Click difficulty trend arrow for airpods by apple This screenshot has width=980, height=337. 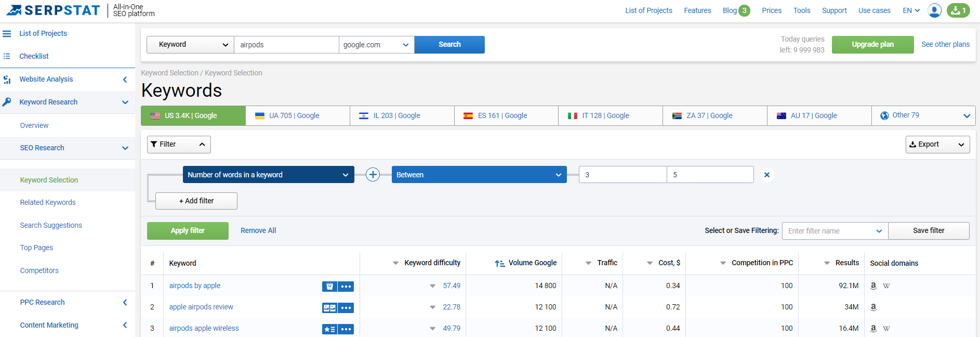432,286
